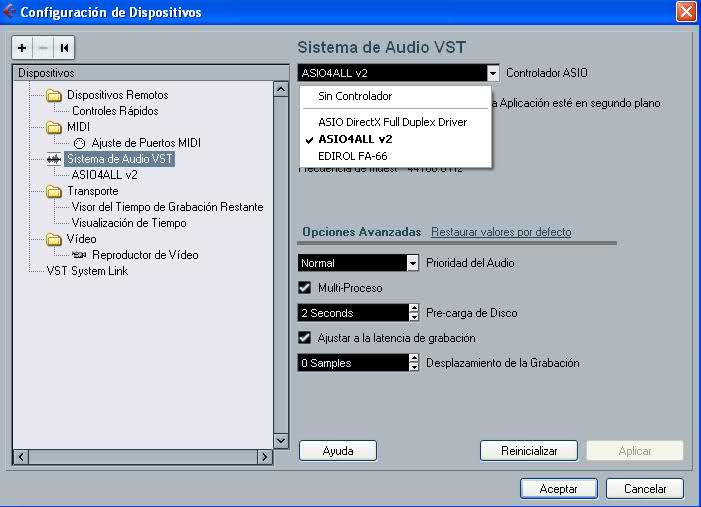
Task: Open the Prioridad del Audio dropdown
Action: click(x=413, y=263)
